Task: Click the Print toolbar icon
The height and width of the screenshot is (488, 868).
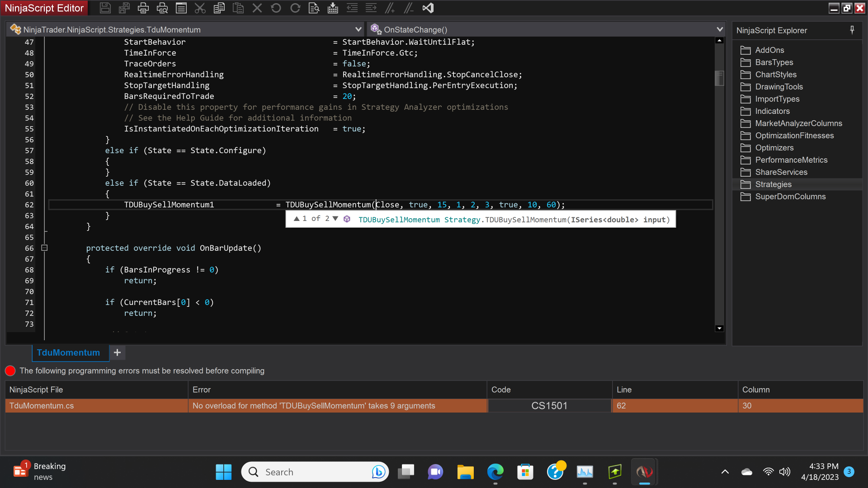Action: coord(143,8)
